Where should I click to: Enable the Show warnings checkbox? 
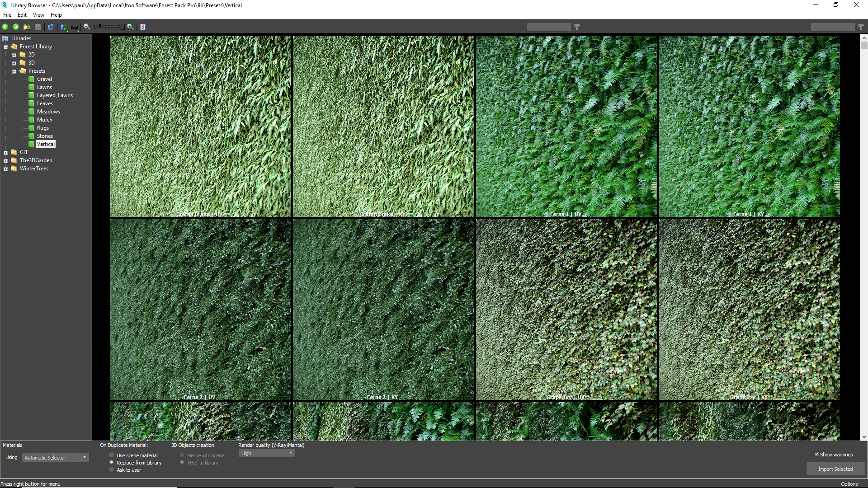coord(817,454)
